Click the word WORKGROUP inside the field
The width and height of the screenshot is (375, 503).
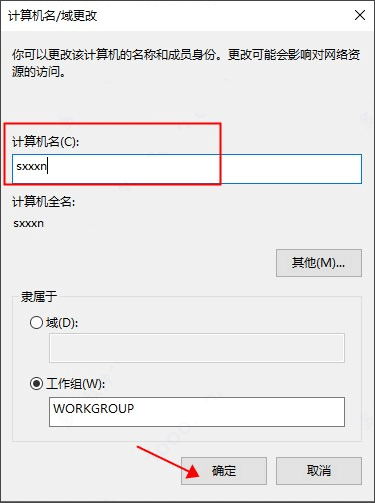(93, 408)
